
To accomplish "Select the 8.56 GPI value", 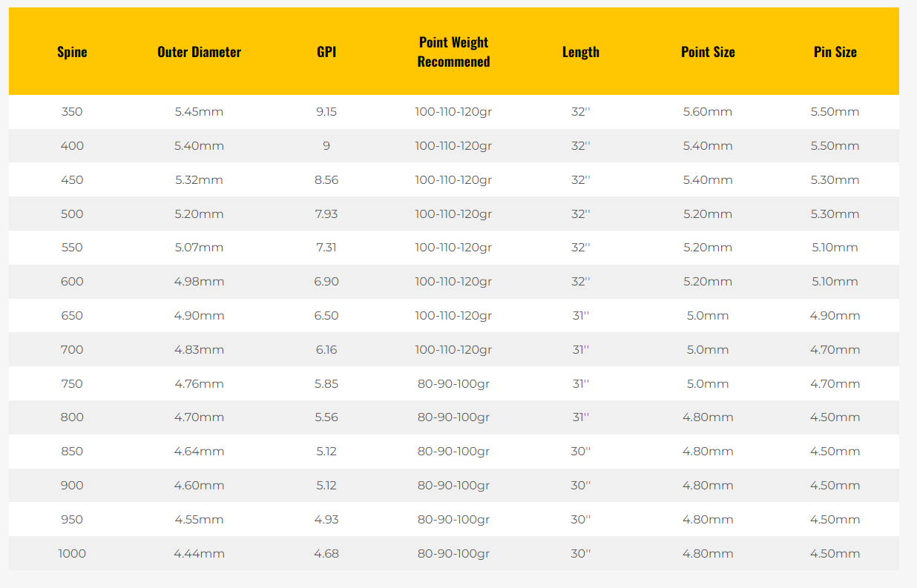I will tap(326, 180).
